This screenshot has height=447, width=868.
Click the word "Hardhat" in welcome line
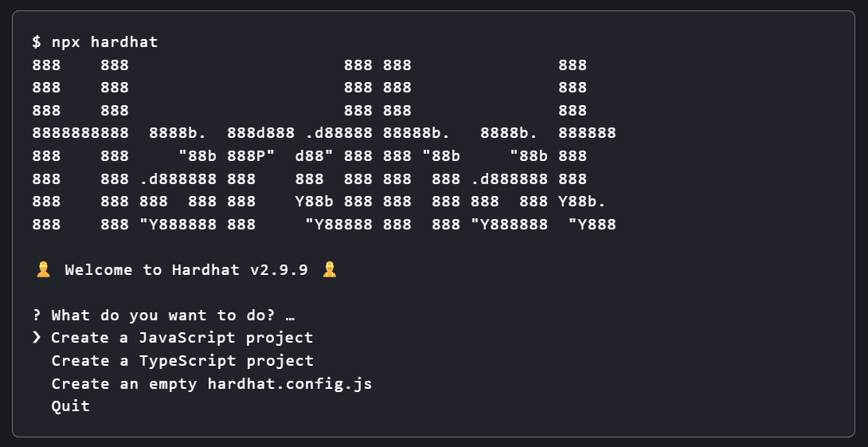(x=205, y=270)
